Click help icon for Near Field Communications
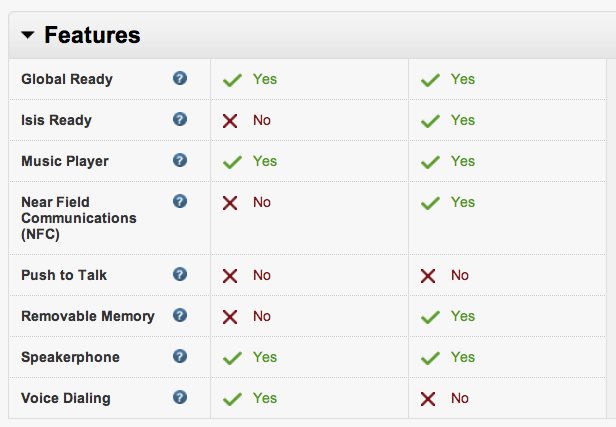 tap(180, 201)
